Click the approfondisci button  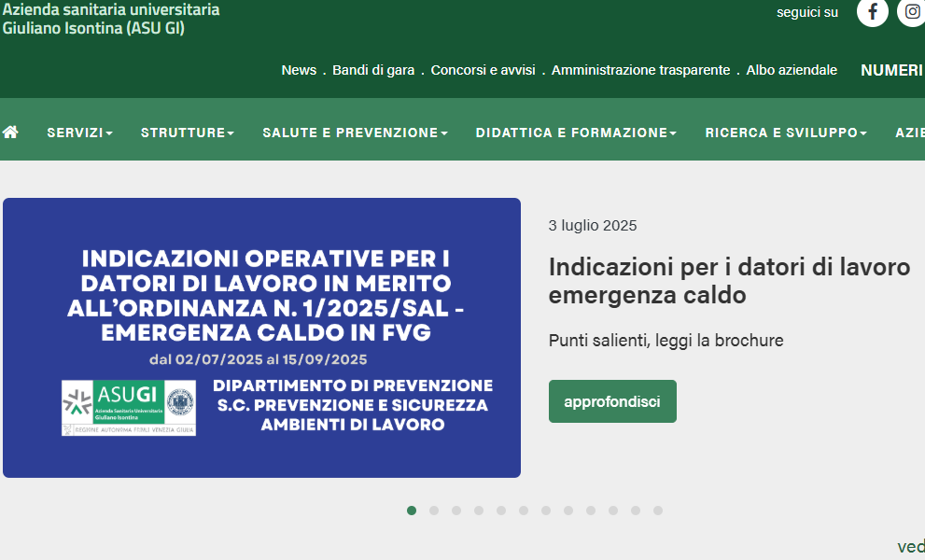(612, 401)
